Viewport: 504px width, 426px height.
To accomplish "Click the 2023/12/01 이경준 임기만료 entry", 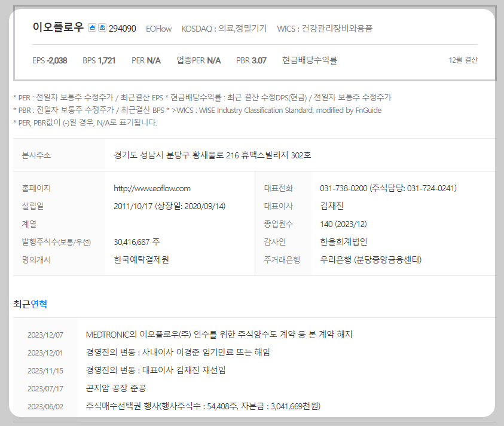I will (178, 353).
